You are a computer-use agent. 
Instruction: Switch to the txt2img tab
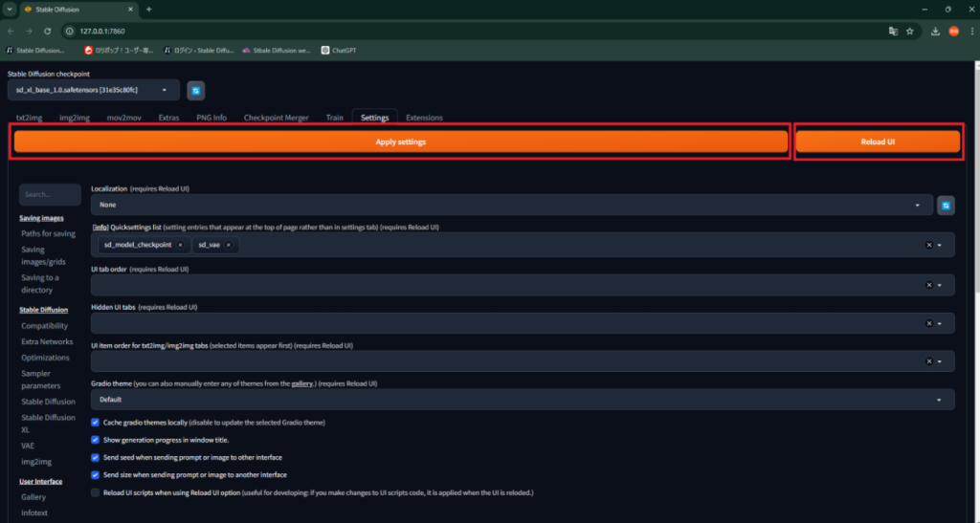tap(29, 118)
